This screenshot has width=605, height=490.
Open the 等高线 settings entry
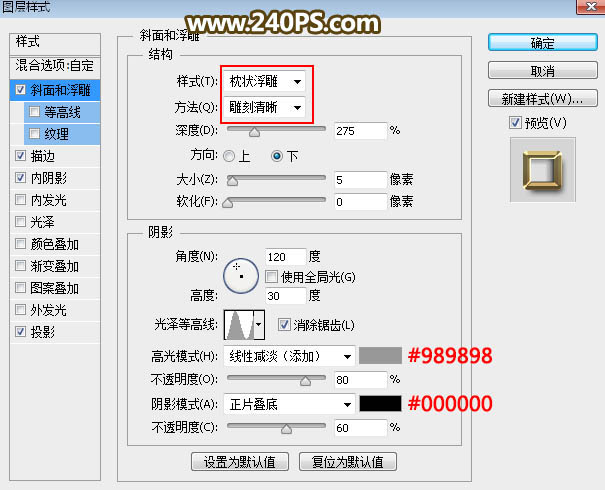click(62, 112)
